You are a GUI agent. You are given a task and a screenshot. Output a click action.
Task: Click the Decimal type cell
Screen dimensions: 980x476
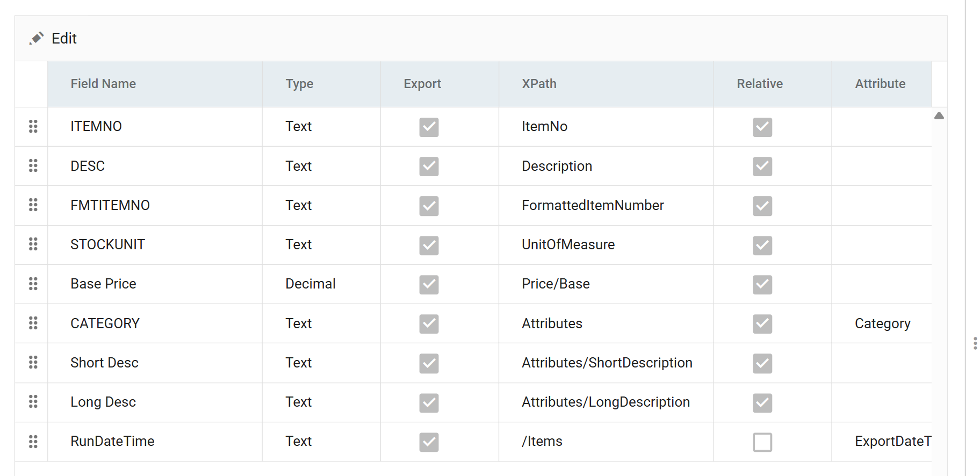point(321,284)
